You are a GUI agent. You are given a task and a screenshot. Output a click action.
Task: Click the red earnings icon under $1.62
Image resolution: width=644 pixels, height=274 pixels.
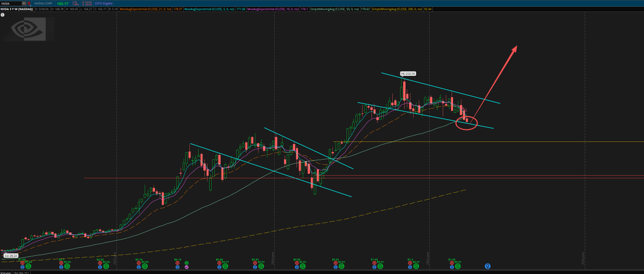(x=451, y=263)
